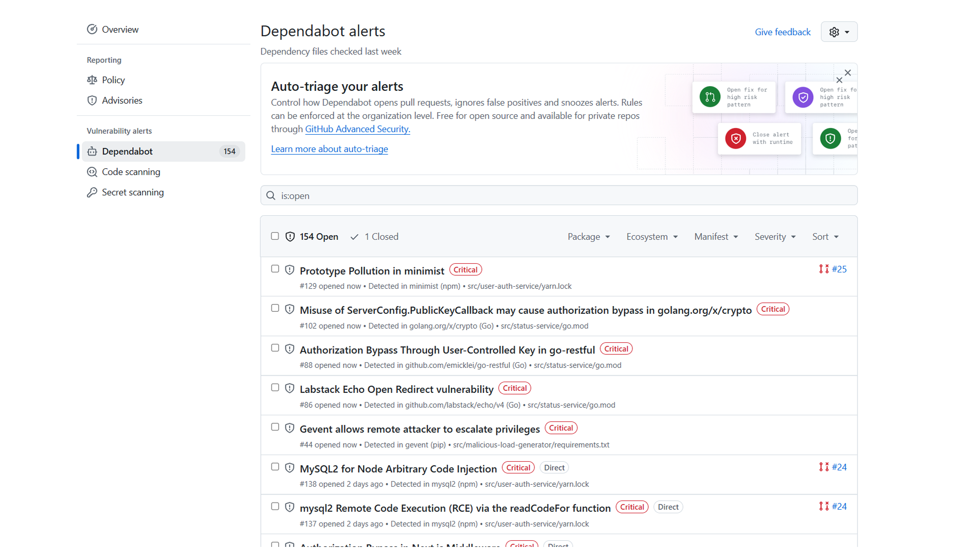Select the Policy scales icon in sidebar

(x=92, y=80)
